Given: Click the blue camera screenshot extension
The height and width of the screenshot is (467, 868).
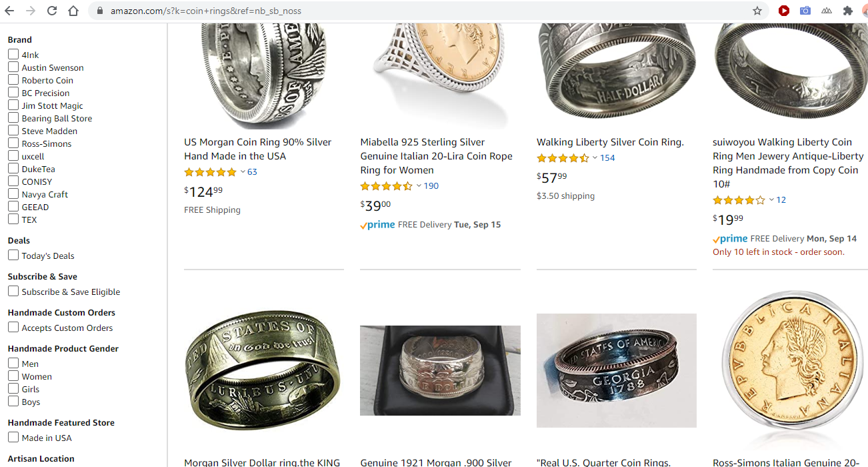Looking at the screenshot, I should pyautogui.click(x=805, y=11).
